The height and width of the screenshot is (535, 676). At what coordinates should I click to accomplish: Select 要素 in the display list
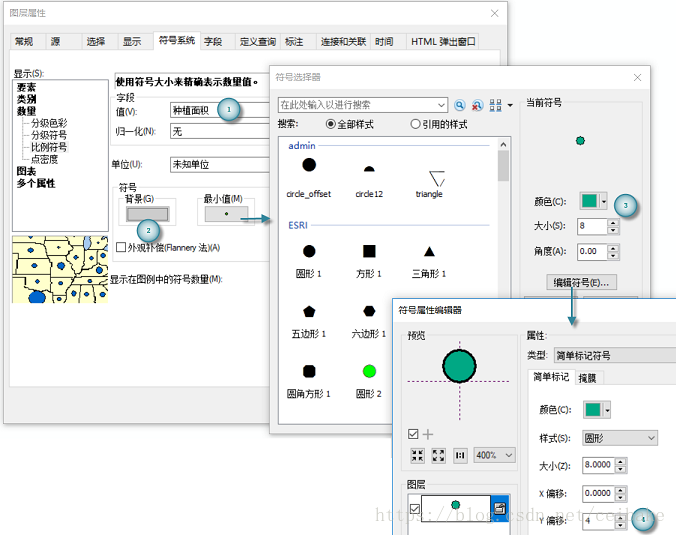(26, 88)
